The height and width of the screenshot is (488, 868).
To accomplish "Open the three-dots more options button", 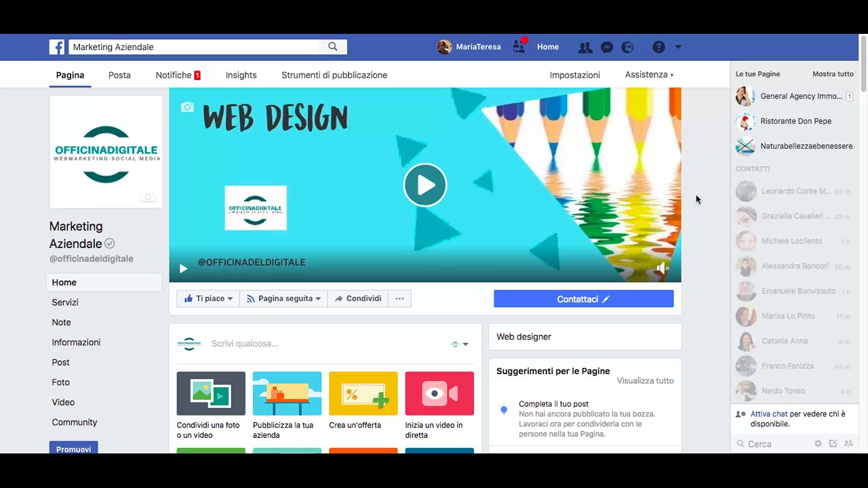I will [x=399, y=298].
